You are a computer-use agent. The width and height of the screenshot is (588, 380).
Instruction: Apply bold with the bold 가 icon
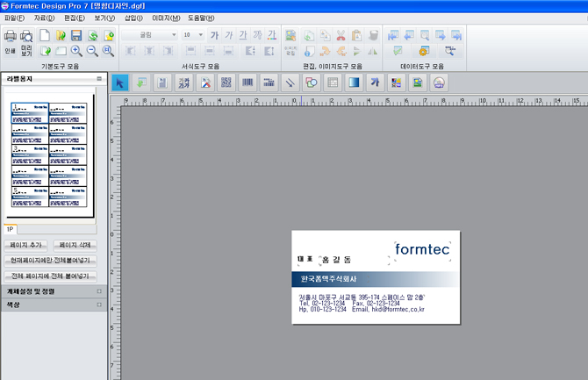click(x=214, y=35)
